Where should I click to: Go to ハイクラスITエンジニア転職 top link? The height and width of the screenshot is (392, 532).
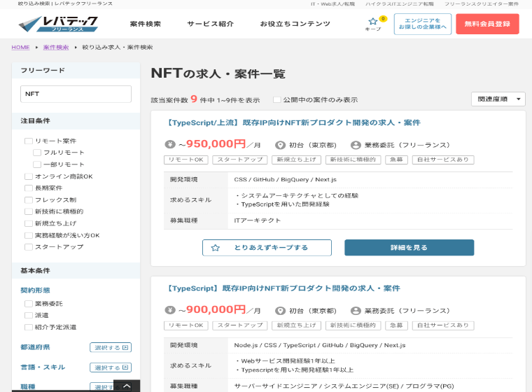399,3
